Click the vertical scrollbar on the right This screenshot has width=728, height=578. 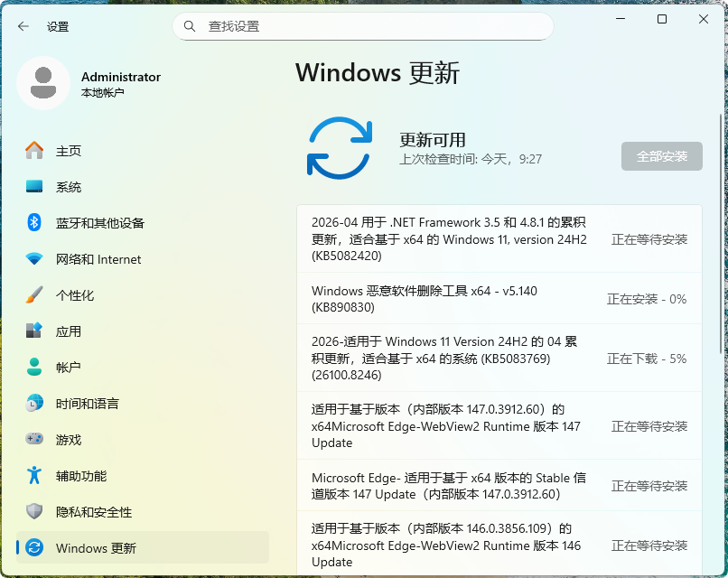(x=721, y=235)
